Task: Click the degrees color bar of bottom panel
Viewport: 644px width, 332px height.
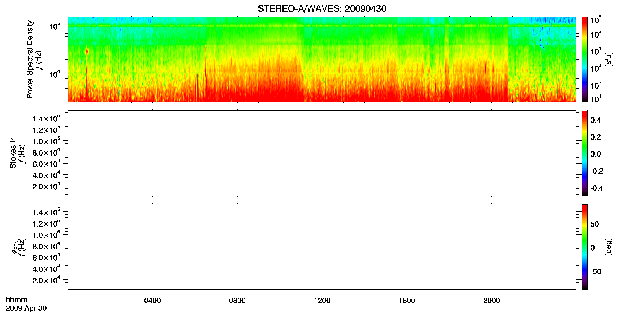Action: (x=585, y=247)
